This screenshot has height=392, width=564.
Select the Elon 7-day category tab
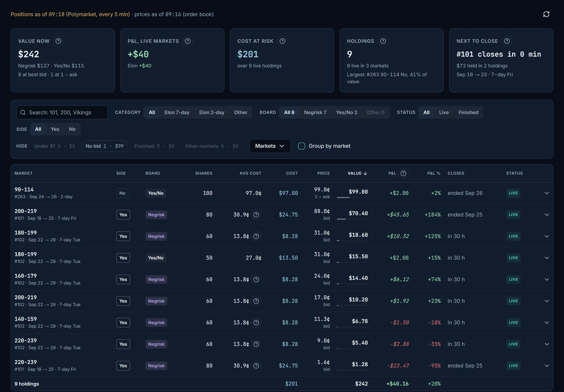pyautogui.click(x=177, y=112)
